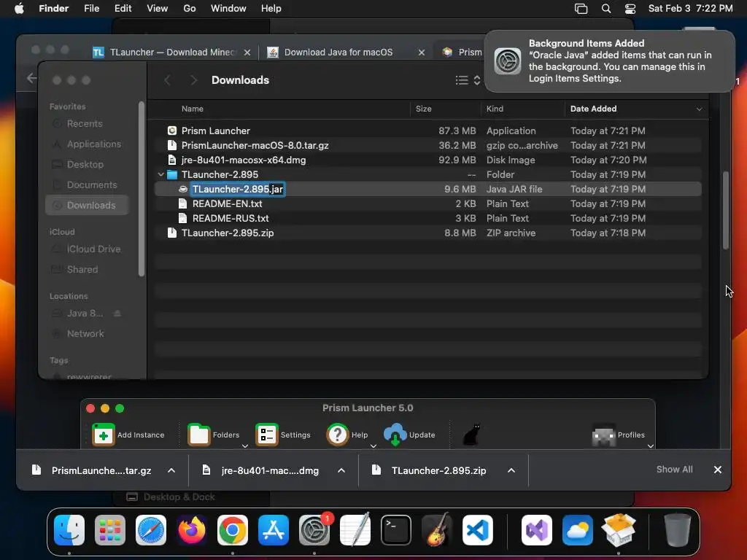Open the Finder File menu
Image resolution: width=747 pixels, height=560 pixels.
click(91, 9)
